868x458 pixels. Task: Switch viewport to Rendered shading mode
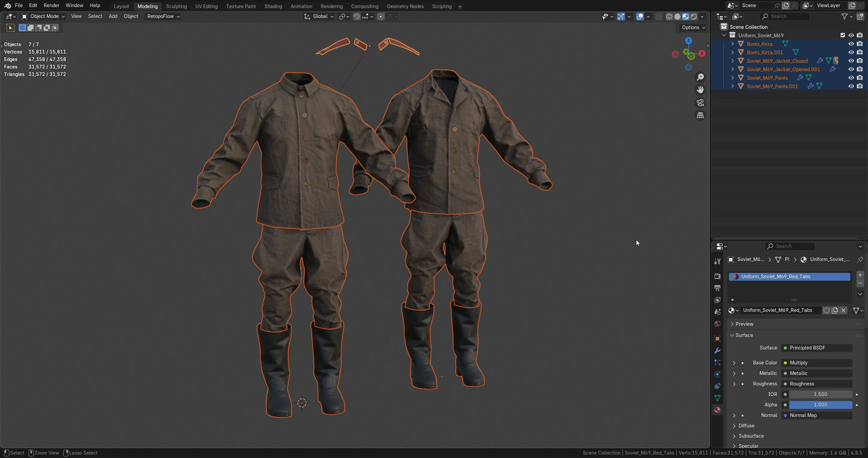pos(693,16)
